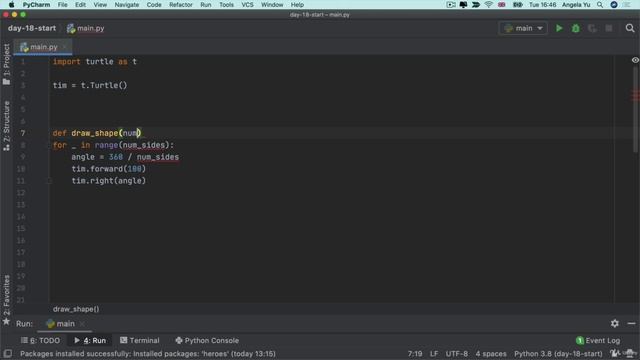Open the VCS menu
Screen dimensions: 640x360
pos(247,4)
